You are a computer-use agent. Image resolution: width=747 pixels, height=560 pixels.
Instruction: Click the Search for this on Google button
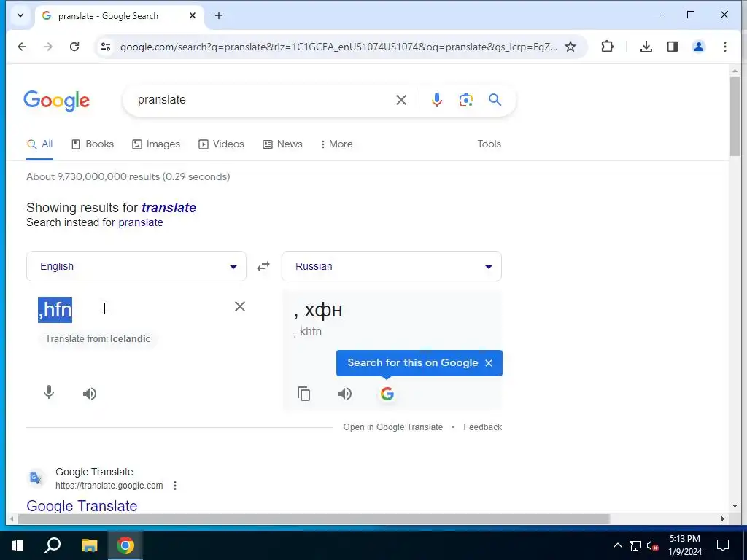click(x=413, y=363)
